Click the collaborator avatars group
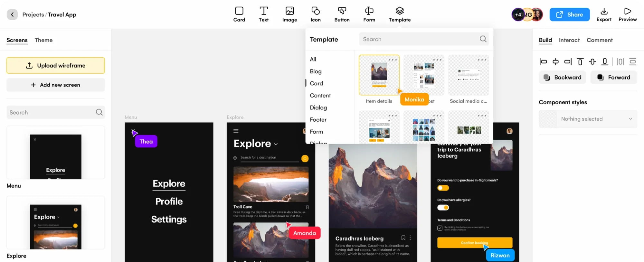This screenshot has width=644, height=262. click(x=527, y=14)
